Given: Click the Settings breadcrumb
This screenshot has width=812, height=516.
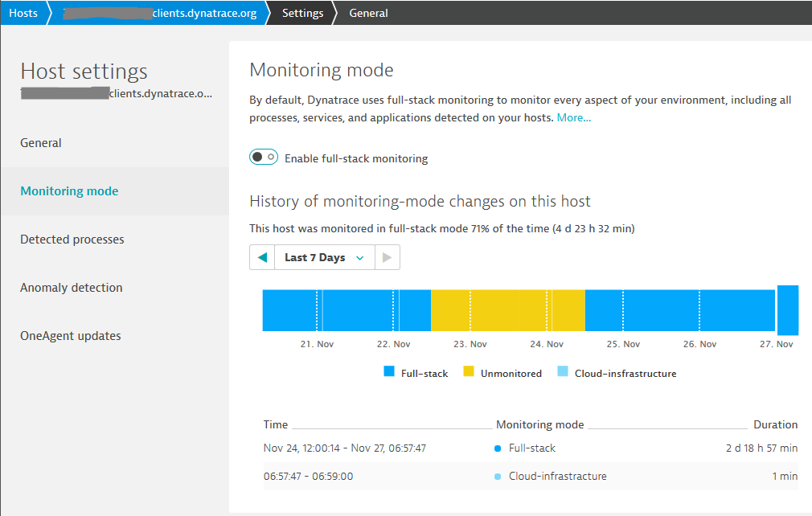Looking at the screenshot, I should 302,13.
